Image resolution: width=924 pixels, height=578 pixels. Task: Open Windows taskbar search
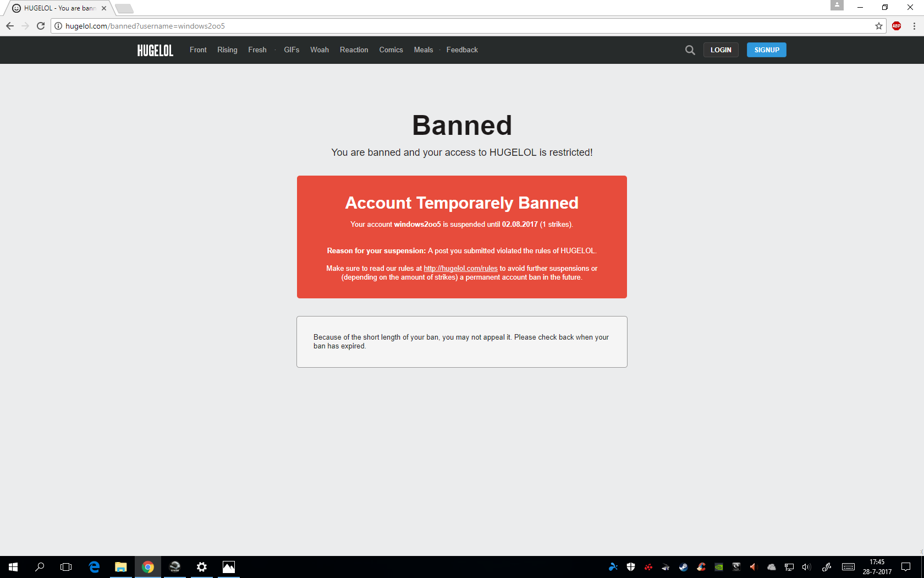point(40,567)
